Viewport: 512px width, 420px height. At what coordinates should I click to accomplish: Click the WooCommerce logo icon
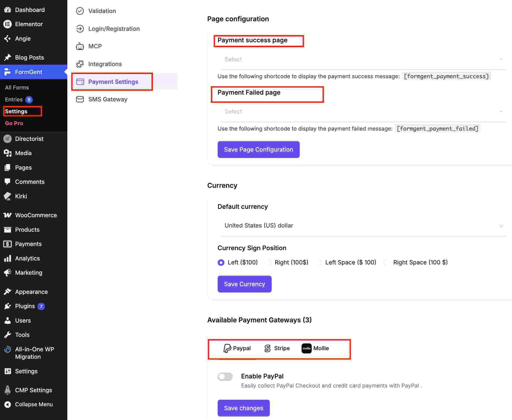(x=7, y=215)
